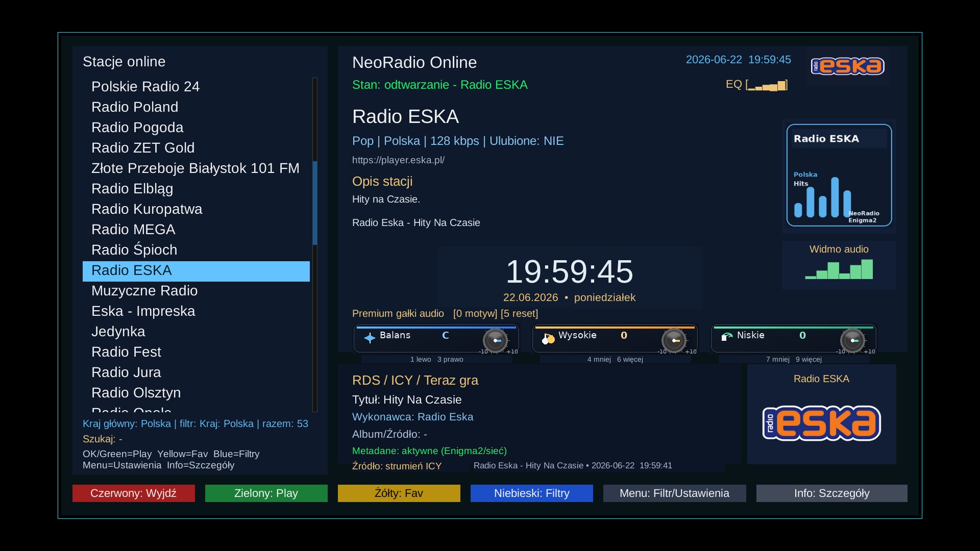Click highlighted Radio ESKA list row
The image size is (980, 551).
click(x=196, y=271)
